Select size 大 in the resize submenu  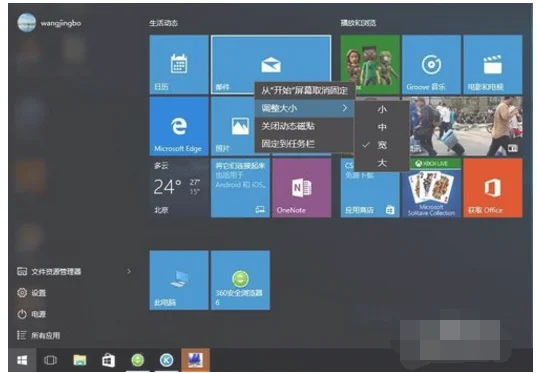point(382,163)
